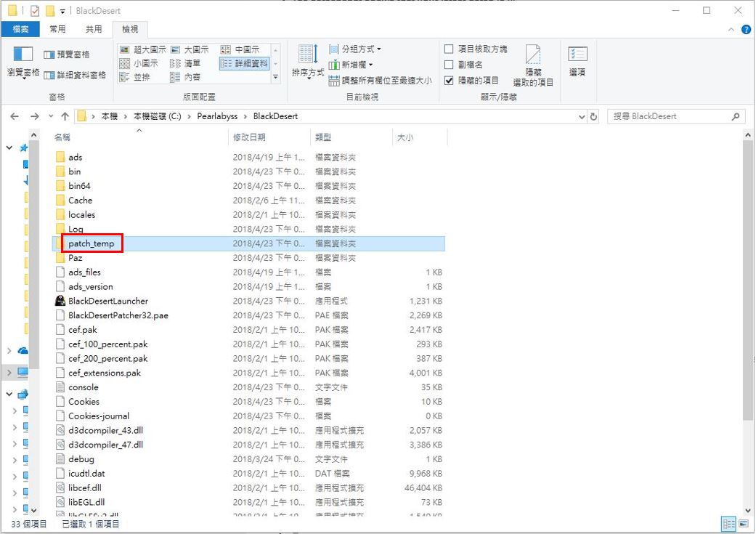Select BlackDesertPatcher32.pae file name
The image size is (756, 534).
pos(118,315)
